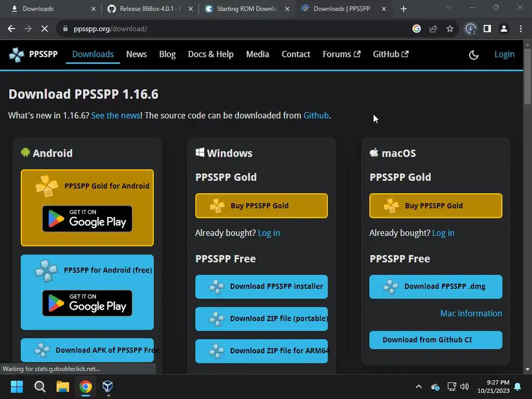The width and height of the screenshot is (532, 399).
Task: Expand system tray hidden icons chevron
Action: (419, 387)
